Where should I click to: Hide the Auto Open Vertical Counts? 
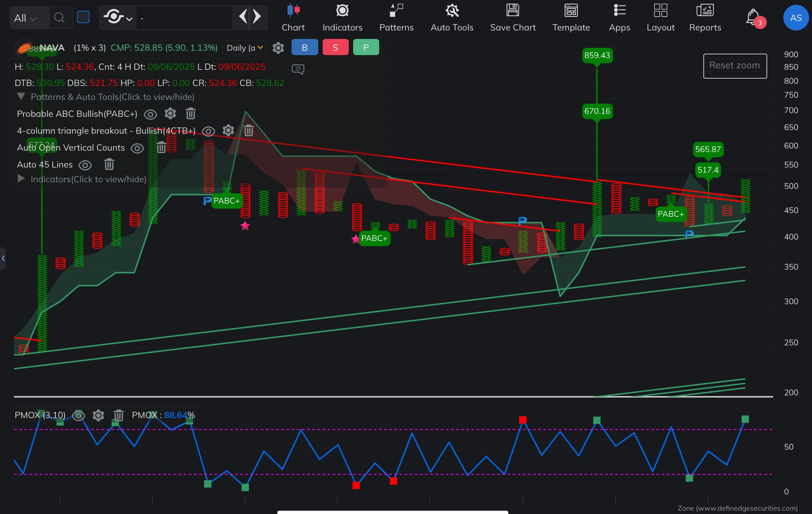[137, 148]
